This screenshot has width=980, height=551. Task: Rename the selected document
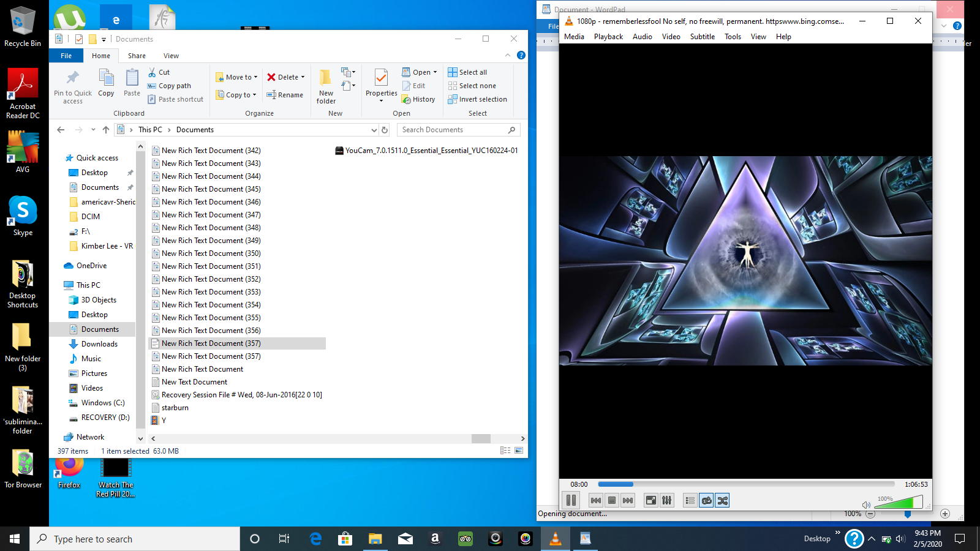(285, 95)
